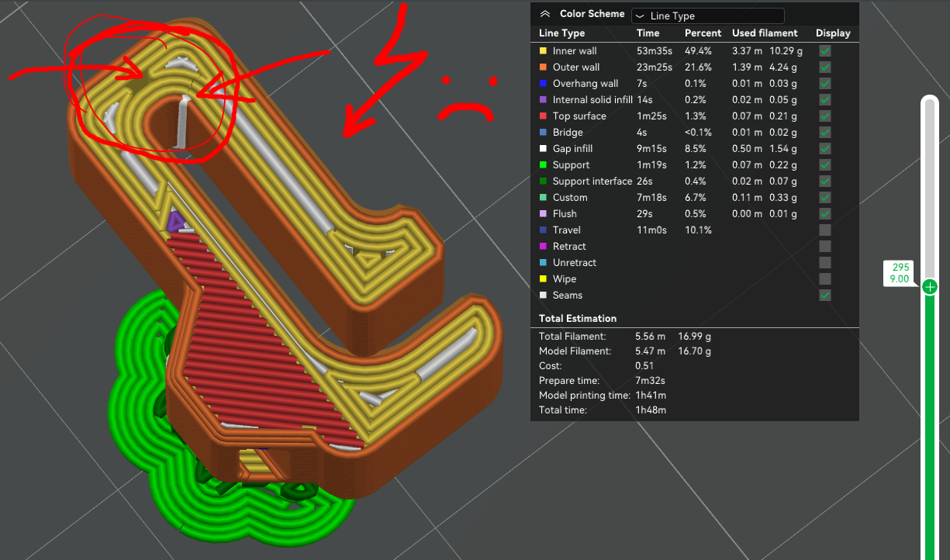Click the Cost value "0.51"
This screenshot has height=560, width=950.
(x=644, y=366)
